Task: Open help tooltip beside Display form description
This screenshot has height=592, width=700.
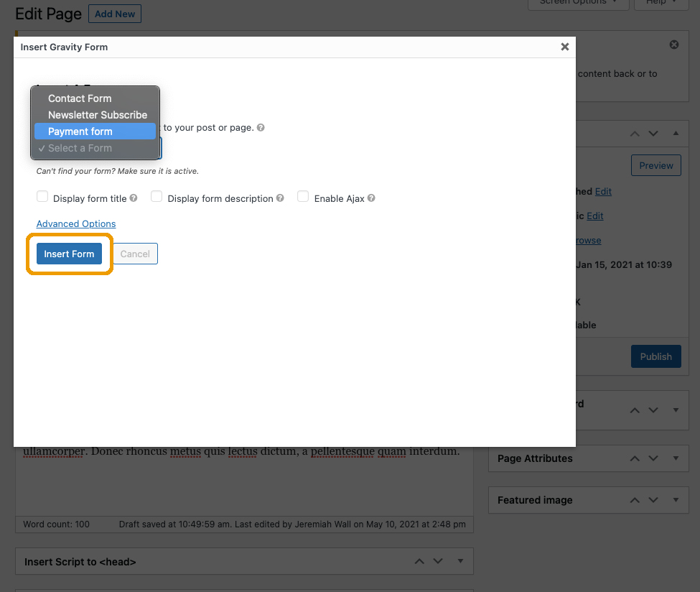Action: tap(280, 198)
